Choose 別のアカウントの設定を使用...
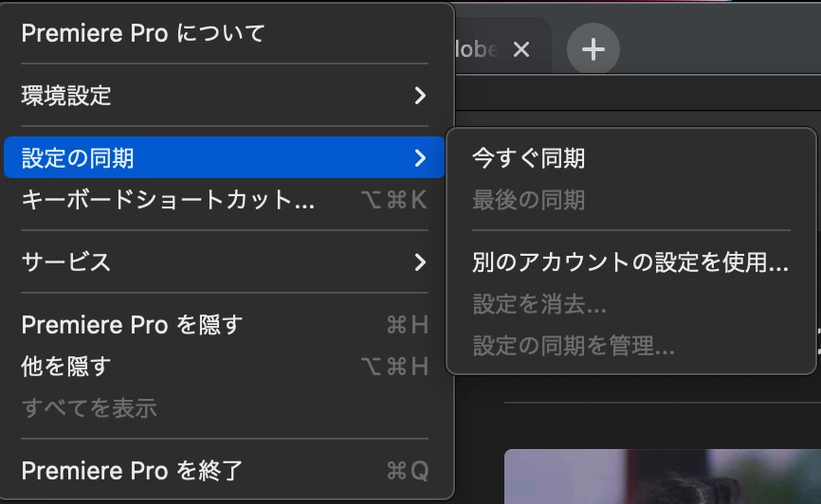821x504 pixels. [x=631, y=261]
